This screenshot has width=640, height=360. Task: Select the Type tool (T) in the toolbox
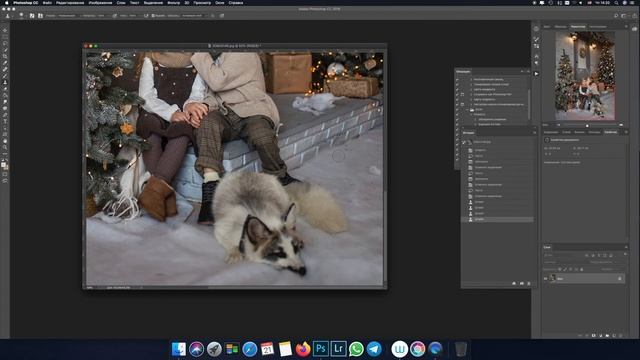[x=5, y=122]
